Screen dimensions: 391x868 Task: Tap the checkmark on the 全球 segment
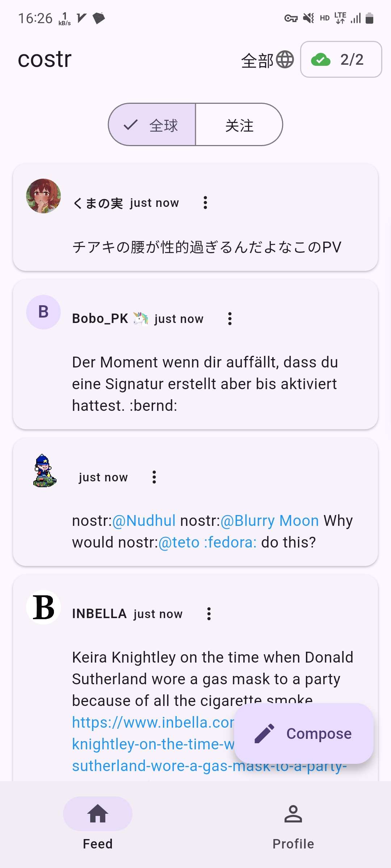click(130, 125)
